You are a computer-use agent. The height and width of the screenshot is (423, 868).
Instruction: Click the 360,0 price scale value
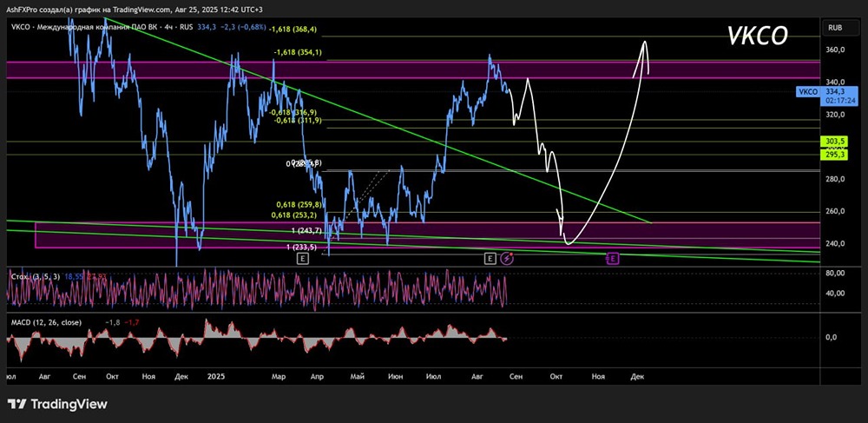[835, 50]
